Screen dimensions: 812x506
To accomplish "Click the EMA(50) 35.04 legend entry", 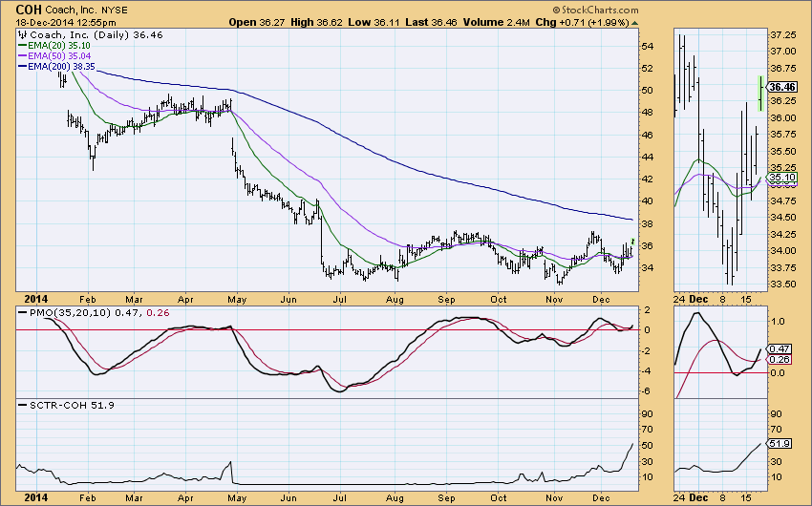I will 60,56.
